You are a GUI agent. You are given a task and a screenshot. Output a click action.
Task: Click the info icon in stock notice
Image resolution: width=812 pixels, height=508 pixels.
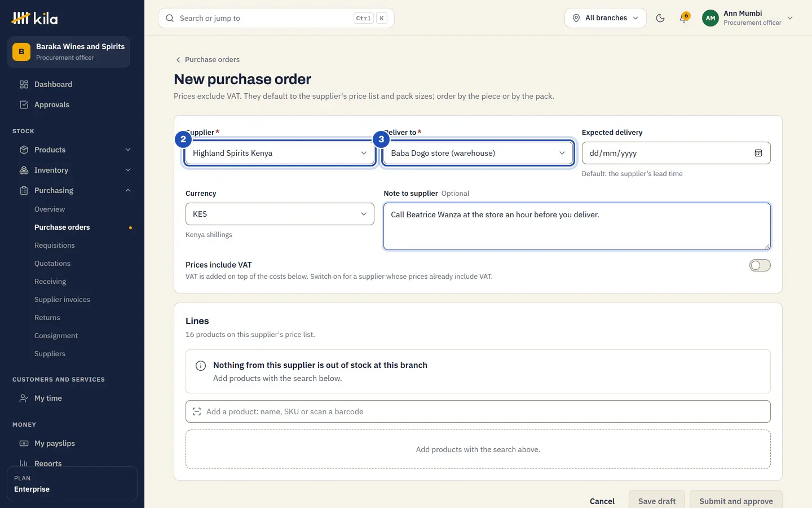click(200, 366)
